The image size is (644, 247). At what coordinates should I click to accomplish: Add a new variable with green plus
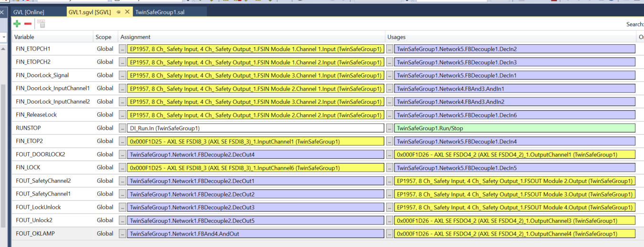(x=17, y=24)
